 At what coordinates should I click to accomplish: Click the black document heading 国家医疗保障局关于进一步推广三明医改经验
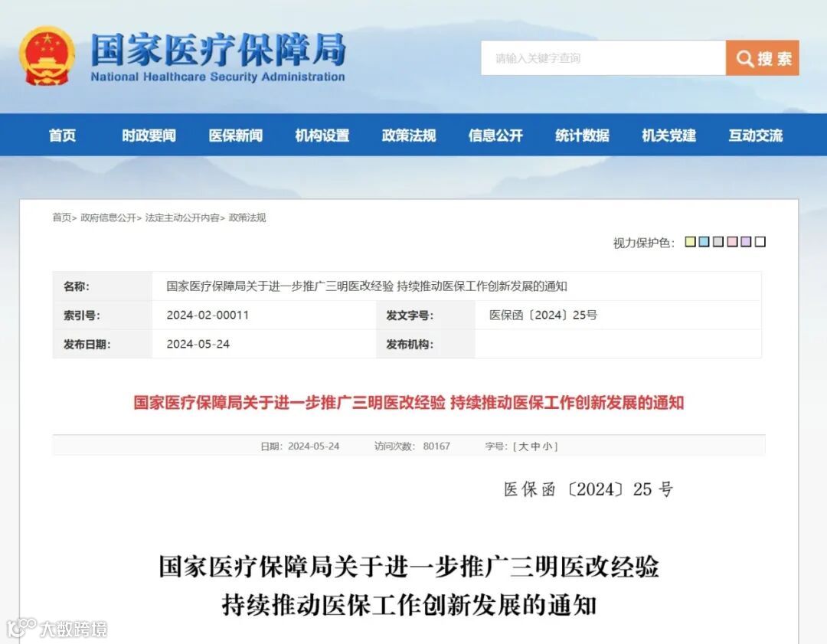pyautogui.click(x=409, y=567)
